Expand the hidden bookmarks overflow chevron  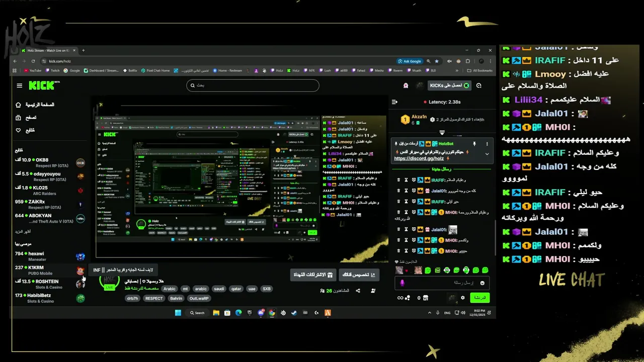[x=457, y=70]
